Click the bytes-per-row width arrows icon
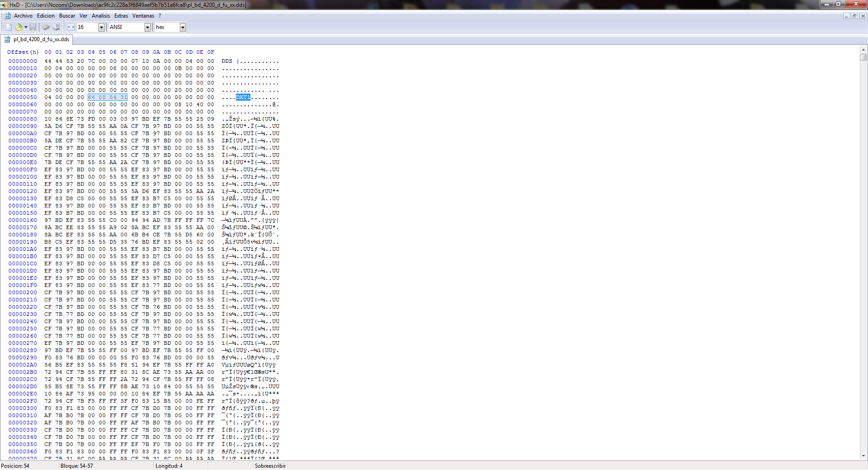 pos(71,27)
